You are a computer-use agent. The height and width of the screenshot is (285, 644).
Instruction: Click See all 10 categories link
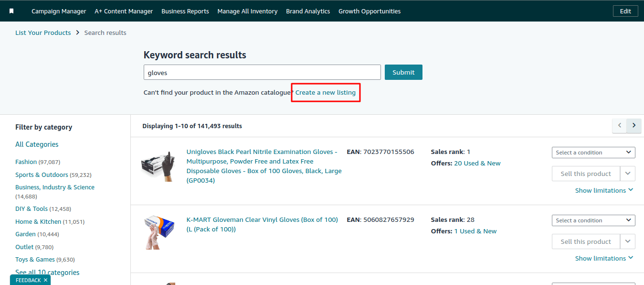47,273
